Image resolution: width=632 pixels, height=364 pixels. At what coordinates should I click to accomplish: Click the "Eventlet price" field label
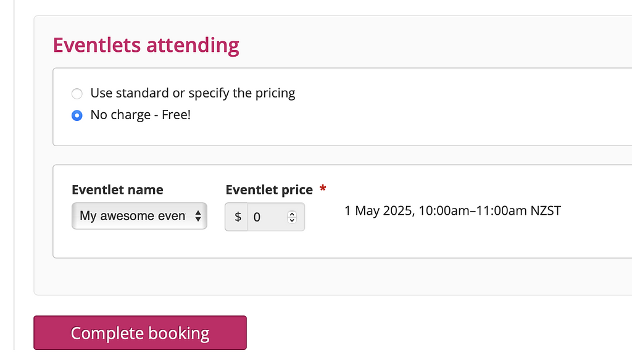point(269,189)
